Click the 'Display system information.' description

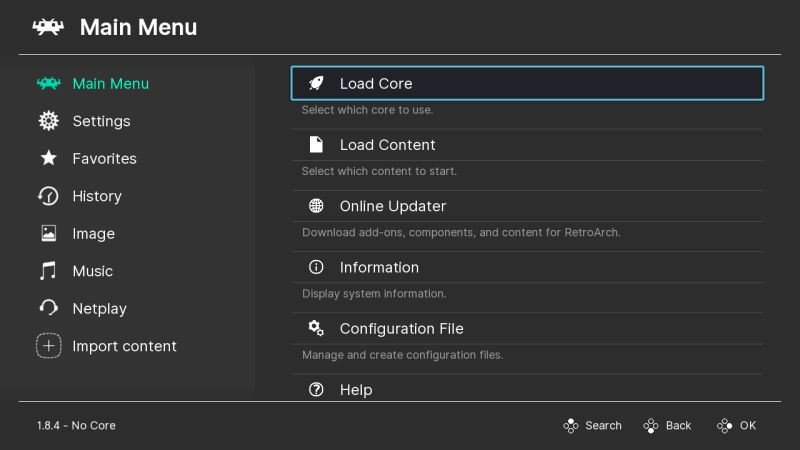point(374,293)
